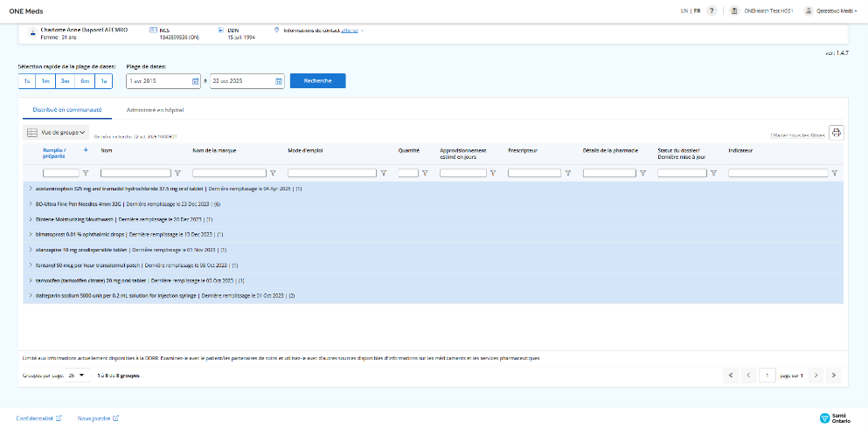The height and width of the screenshot is (428, 868).
Task: Open the Groupes par page dropdown
Action: point(78,376)
